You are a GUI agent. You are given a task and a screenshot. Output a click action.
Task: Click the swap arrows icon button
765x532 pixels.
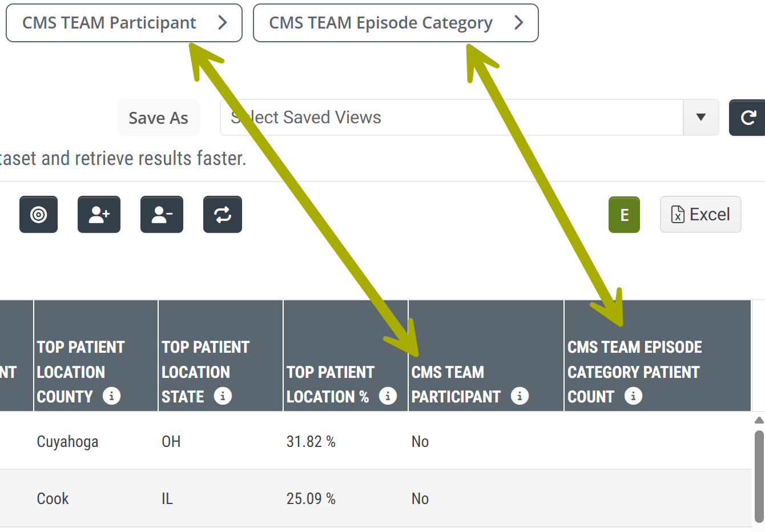click(x=223, y=215)
